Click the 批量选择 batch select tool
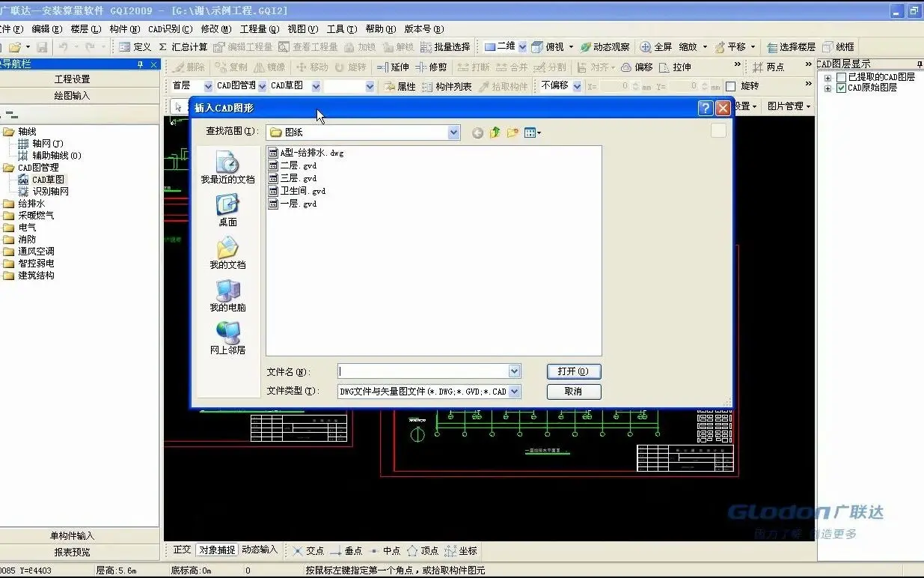 pyautogui.click(x=445, y=46)
